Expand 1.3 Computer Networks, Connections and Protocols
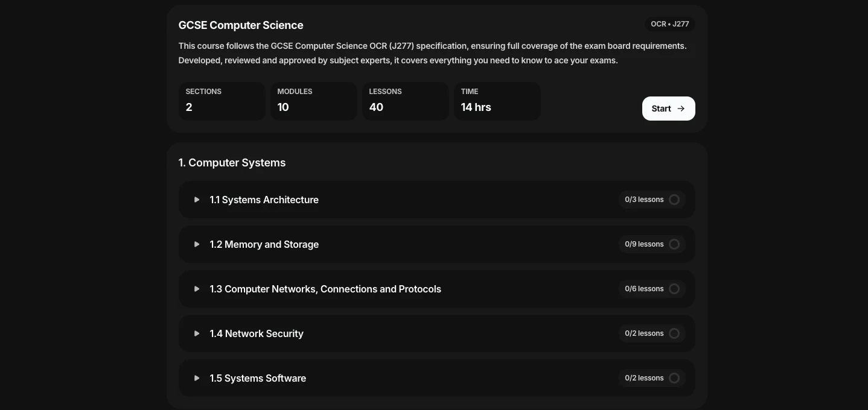868x410 pixels. 436,289
